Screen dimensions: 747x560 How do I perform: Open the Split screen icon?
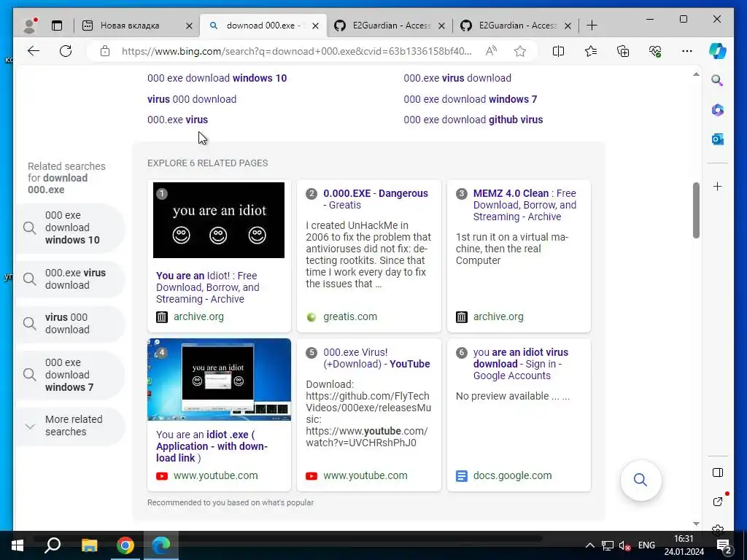[x=558, y=51]
